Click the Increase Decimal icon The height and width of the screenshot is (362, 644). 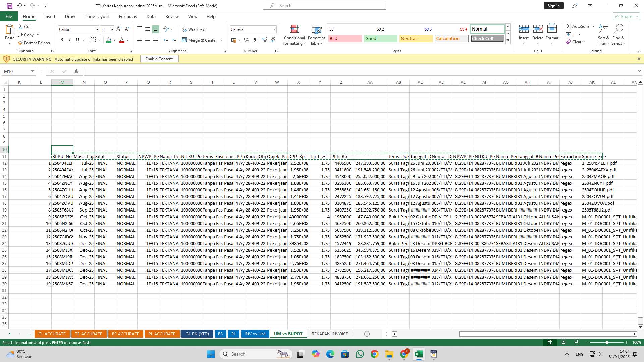click(x=265, y=40)
